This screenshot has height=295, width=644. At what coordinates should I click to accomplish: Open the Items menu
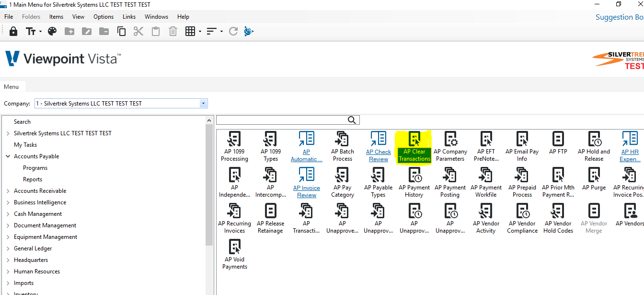tap(56, 17)
